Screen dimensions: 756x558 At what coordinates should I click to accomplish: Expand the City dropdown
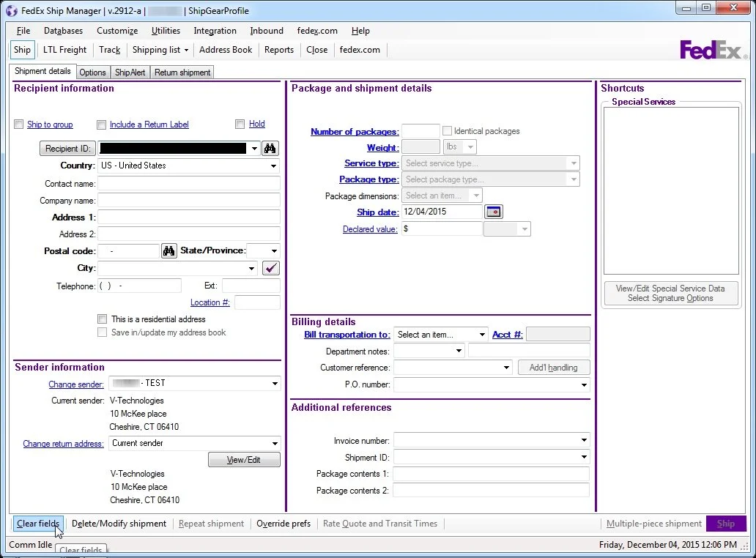click(x=252, y=269)
